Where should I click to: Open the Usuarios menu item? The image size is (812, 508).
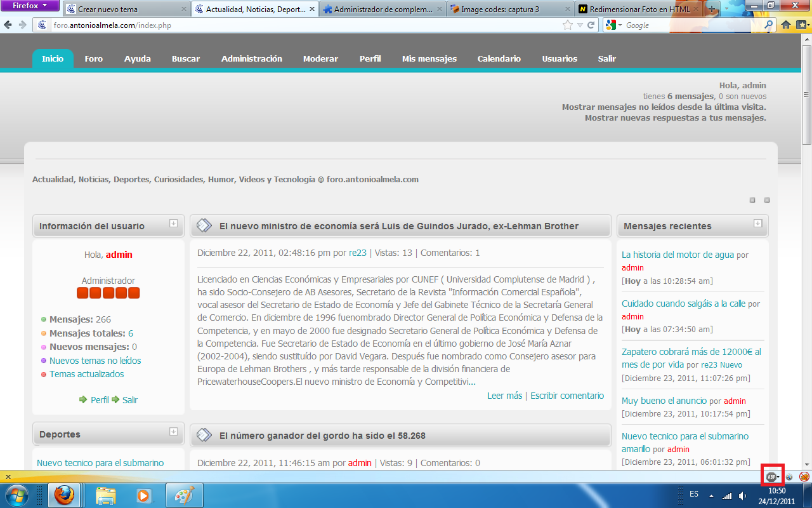tap(560, 58)
